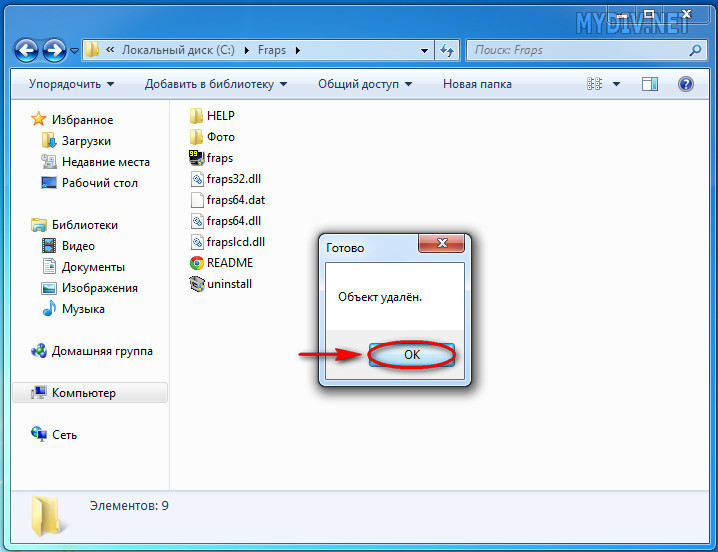
Task: Open Загрузки in navigation pane
Action: [x=86, y=141]
